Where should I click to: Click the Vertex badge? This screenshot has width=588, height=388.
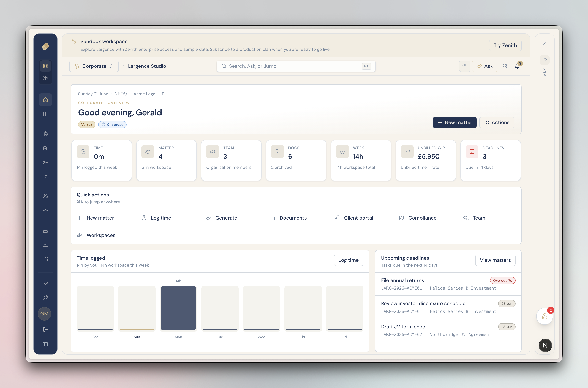(87, 125)
